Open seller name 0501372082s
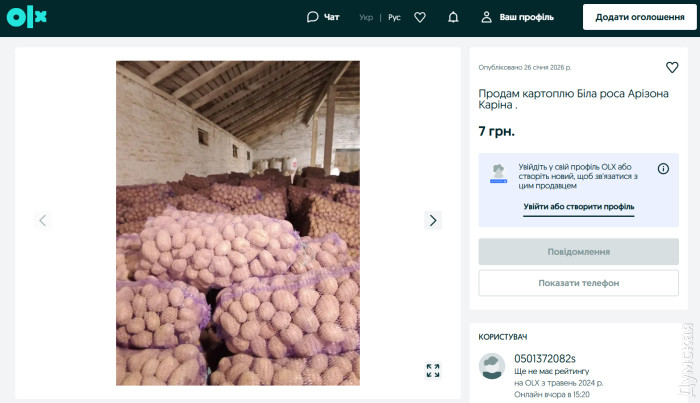Image resolution: width=700 pixels, height=403 pixels. point(544,358)
